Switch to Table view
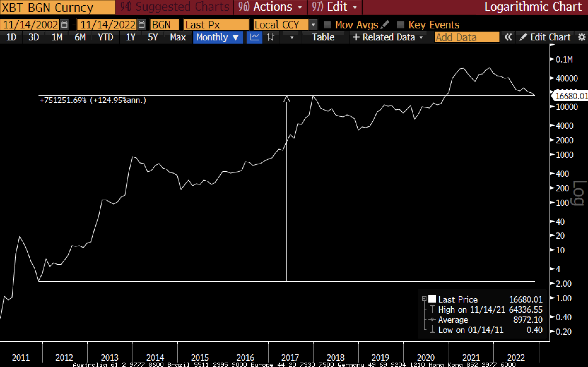Image resolution: width=588 pixels, height=367 pixels. pyautogui.click(x=323, y=37)
